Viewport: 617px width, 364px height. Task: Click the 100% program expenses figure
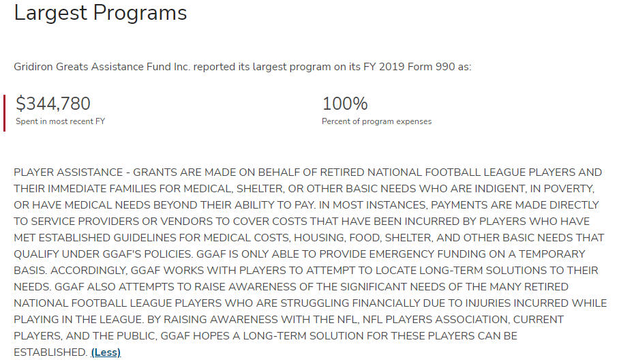point(345,104)
